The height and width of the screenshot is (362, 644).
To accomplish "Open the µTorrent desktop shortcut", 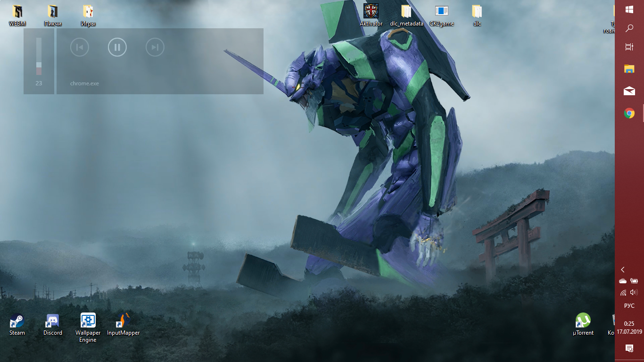I will click(x=583, y=324).
